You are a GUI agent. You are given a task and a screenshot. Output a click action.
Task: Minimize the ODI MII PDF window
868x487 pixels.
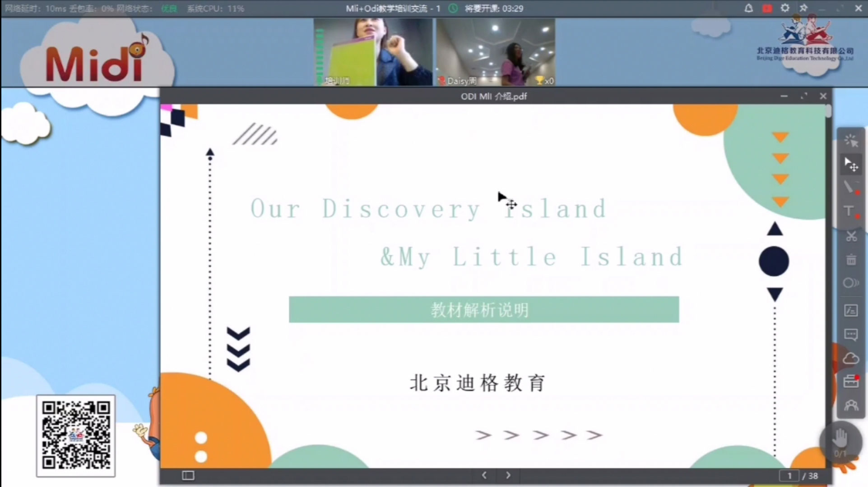click(784, 96)
